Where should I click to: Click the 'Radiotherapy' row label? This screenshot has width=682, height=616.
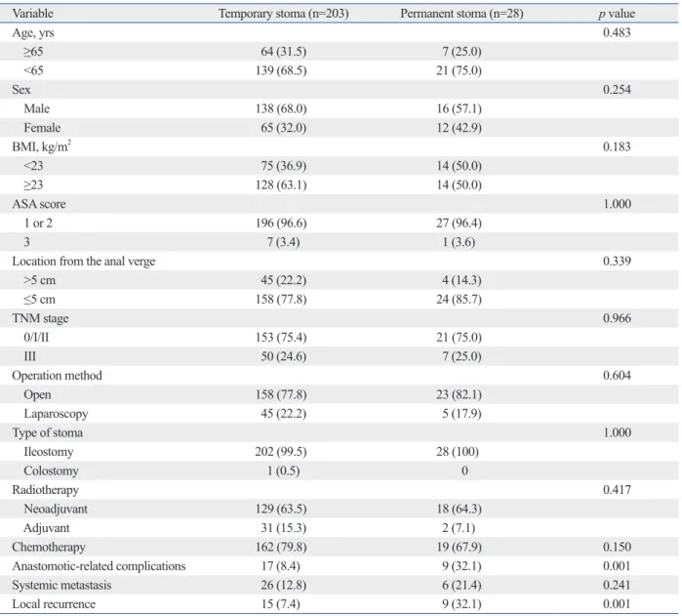point(45,490)
